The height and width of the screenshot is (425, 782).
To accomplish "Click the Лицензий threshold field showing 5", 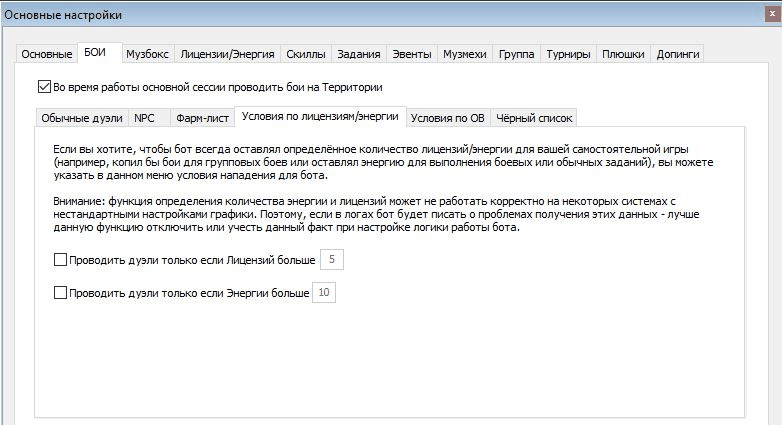I will point(332,259).
